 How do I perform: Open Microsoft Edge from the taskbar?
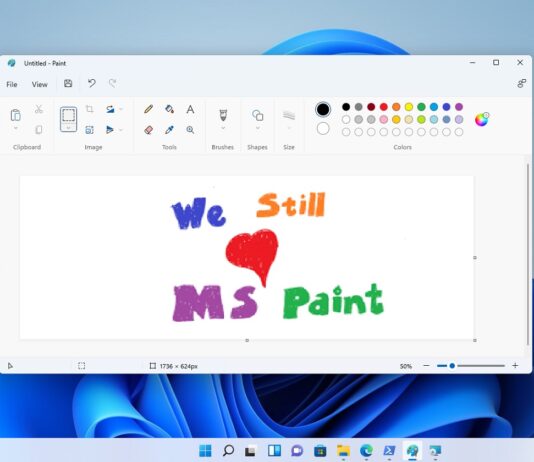point(366,450)
